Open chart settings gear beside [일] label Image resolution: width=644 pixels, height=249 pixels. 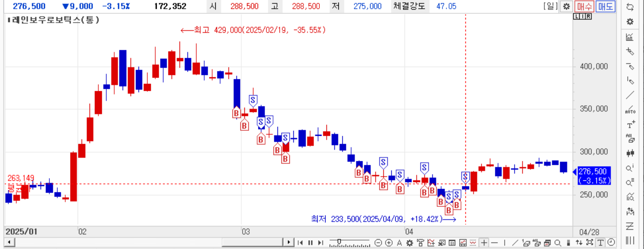pyautogui.click(x=566, y=6)
